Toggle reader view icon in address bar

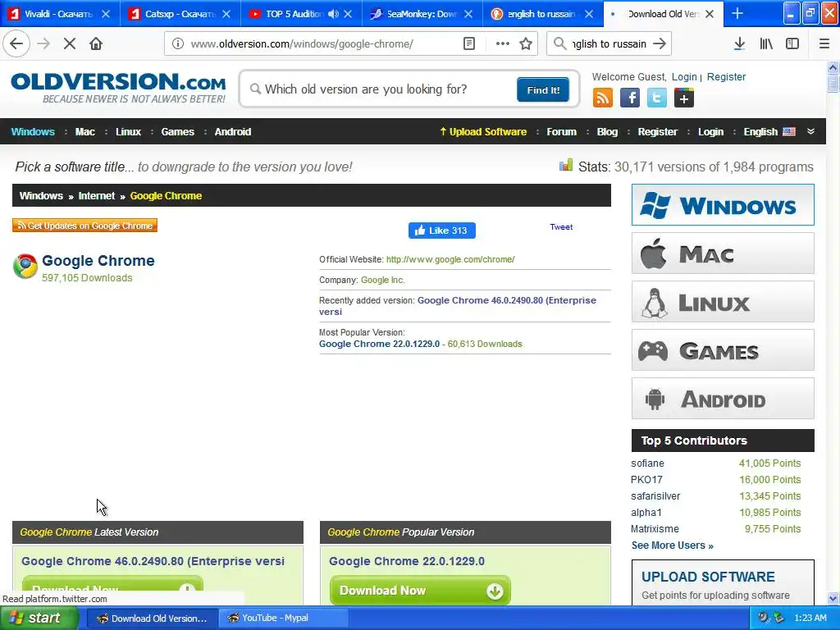click(468, 44)
